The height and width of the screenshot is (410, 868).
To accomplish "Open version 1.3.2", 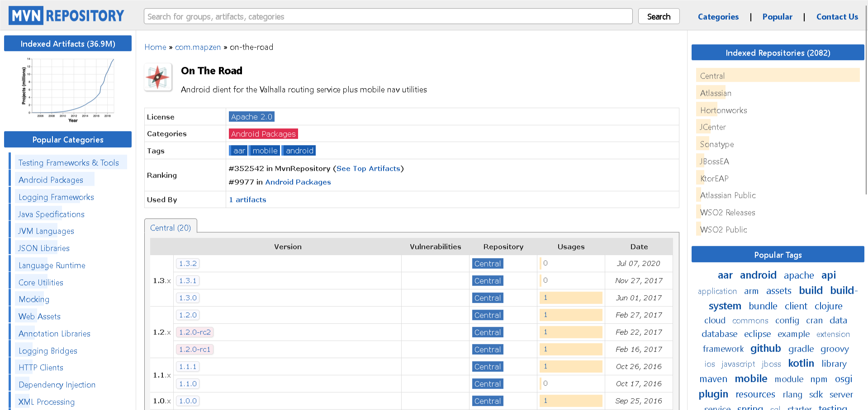I will pos(188,264).
